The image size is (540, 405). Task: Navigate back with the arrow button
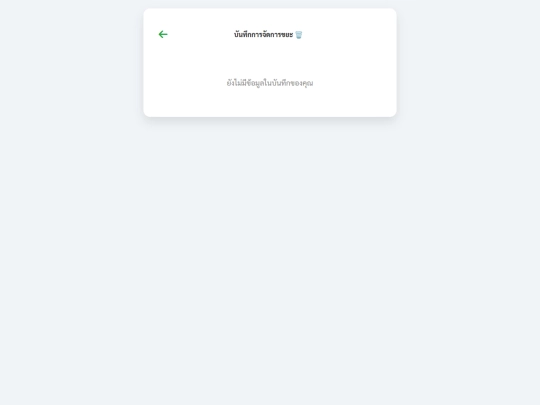coord(163,34)
